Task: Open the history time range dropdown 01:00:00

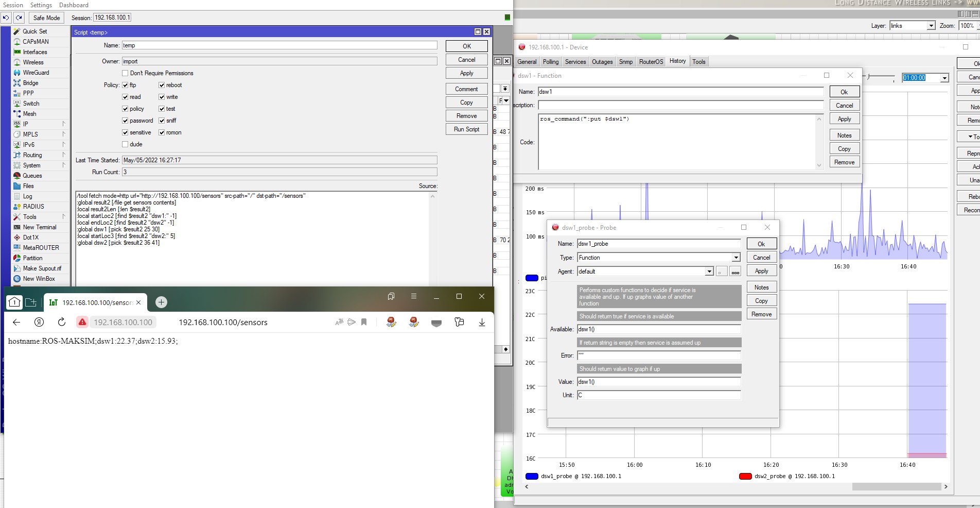Action: (944, 78)
